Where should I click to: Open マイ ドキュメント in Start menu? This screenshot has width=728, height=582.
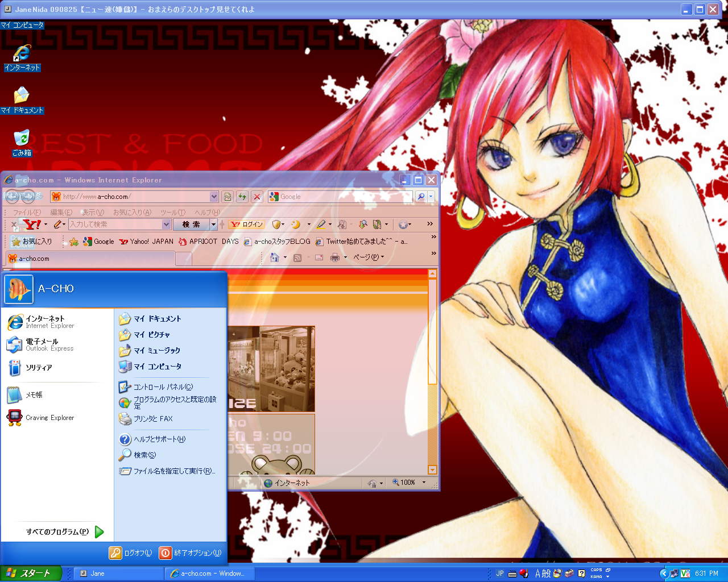(x=150, y=319)
